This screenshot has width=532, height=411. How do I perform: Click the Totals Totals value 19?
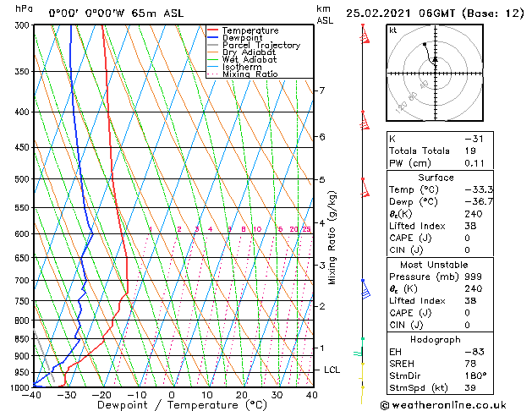[x=470, y=151]
